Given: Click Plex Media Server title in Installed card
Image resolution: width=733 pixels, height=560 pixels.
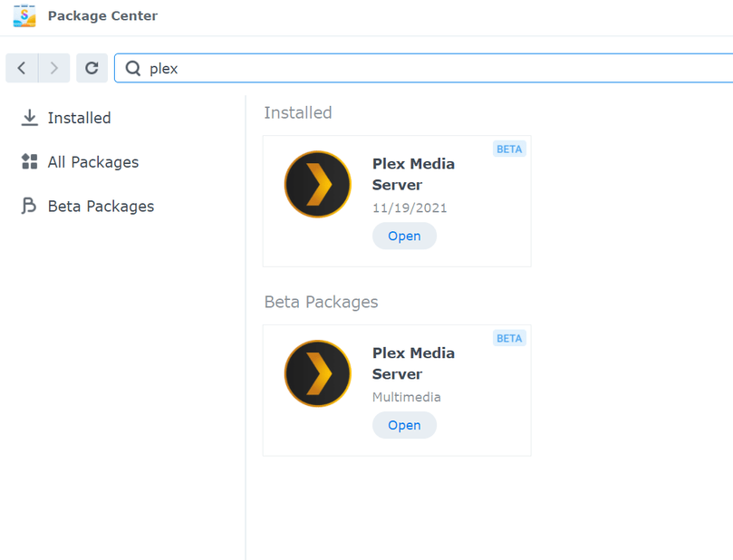Looking at the screenshot, I should point(413,174).
